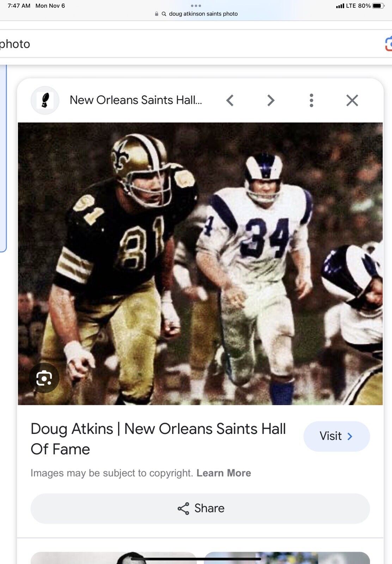This screenshot has height=564, width=392.
Task: Open Google Lens camera search icon
Action: (388, 44)
